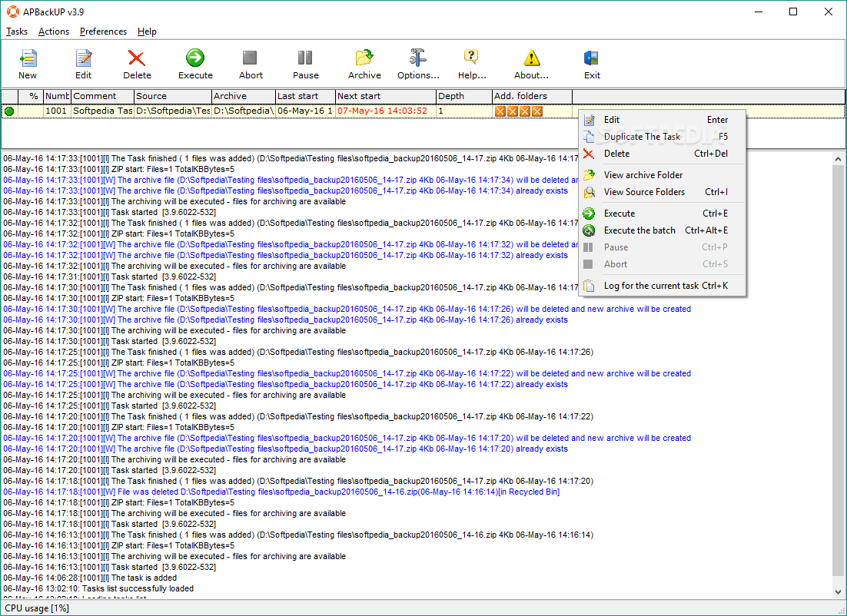Screen dimensions: 847x616
Task: Click the Source column header
Action: [x=173, y=96]
